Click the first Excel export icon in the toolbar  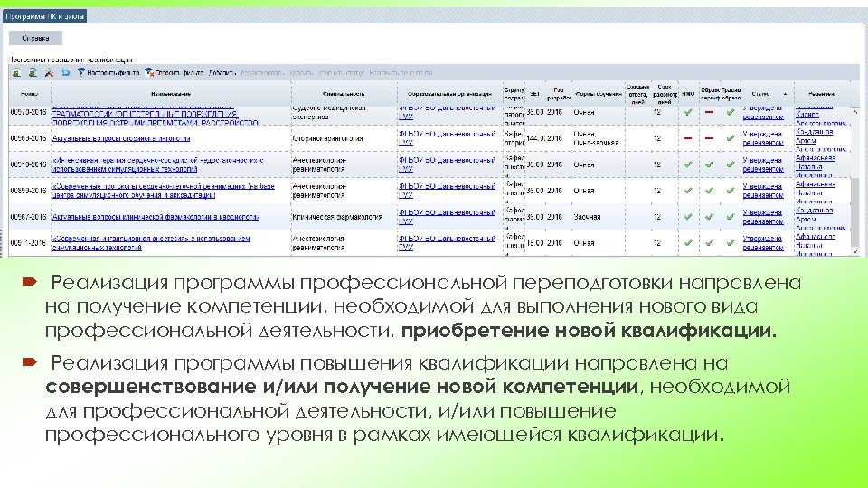pos(16,72)
